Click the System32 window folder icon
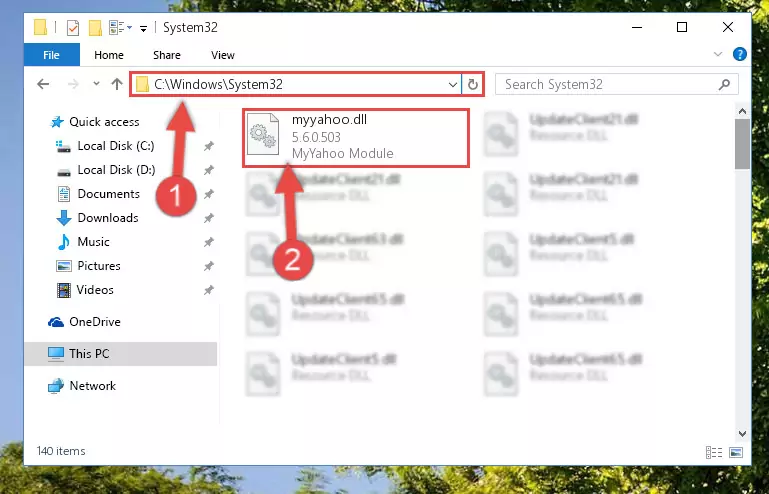This screenshot has height=494, width=769. [41, 27]
